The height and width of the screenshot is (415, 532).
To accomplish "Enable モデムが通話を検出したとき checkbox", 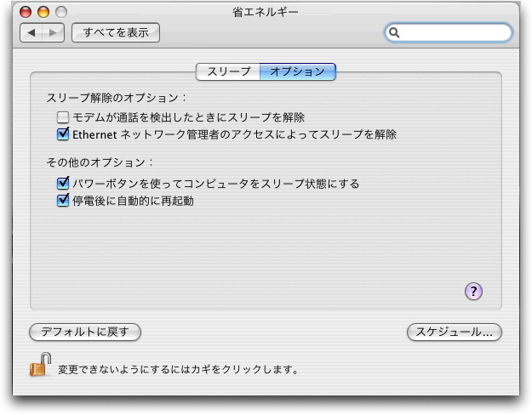I will [x=63, y=117].
